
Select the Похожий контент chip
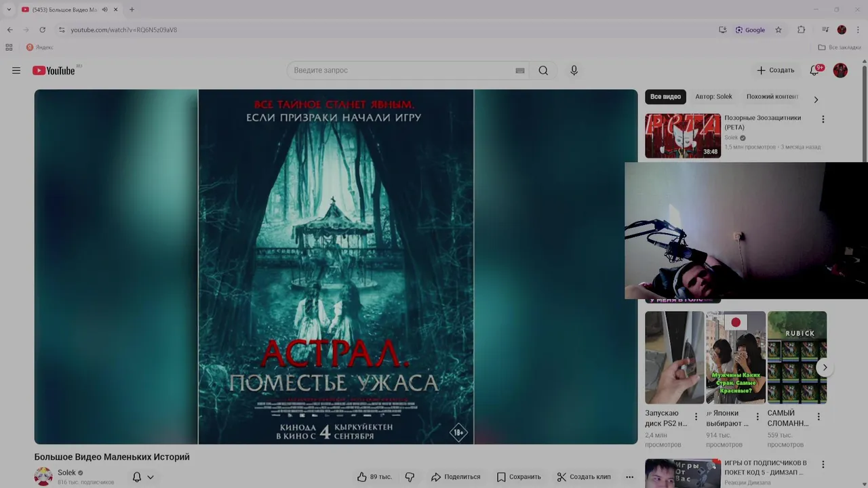tap(772, 97)
